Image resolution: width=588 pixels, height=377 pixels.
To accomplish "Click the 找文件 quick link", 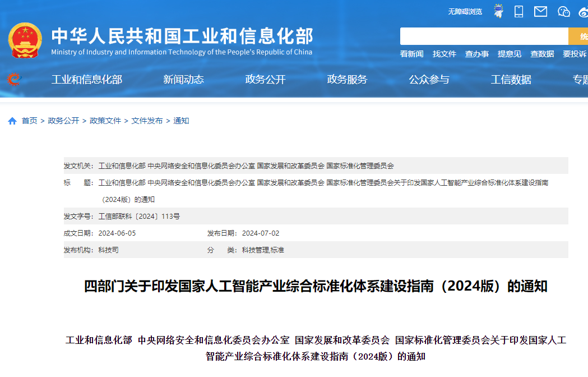I will coord(444,54).
